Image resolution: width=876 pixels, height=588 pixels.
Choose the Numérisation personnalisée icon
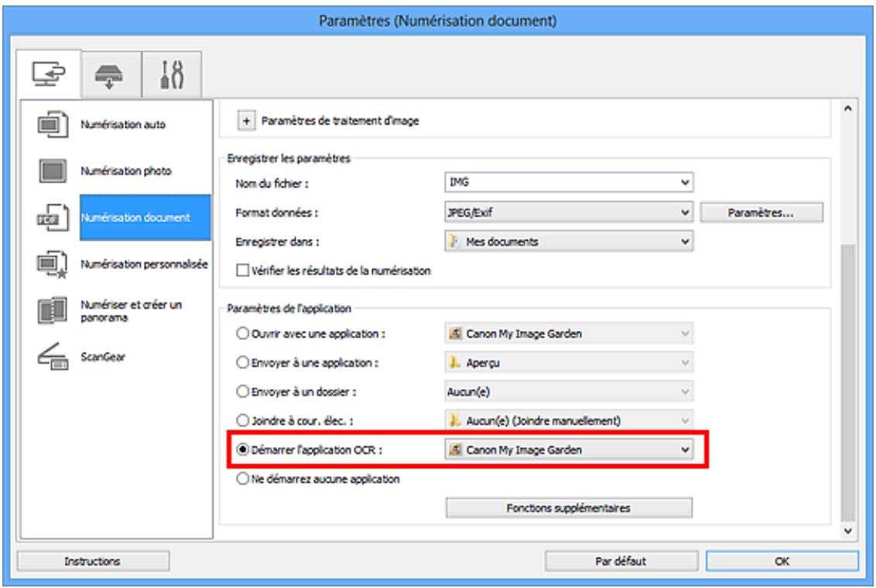tap(53, 264)
